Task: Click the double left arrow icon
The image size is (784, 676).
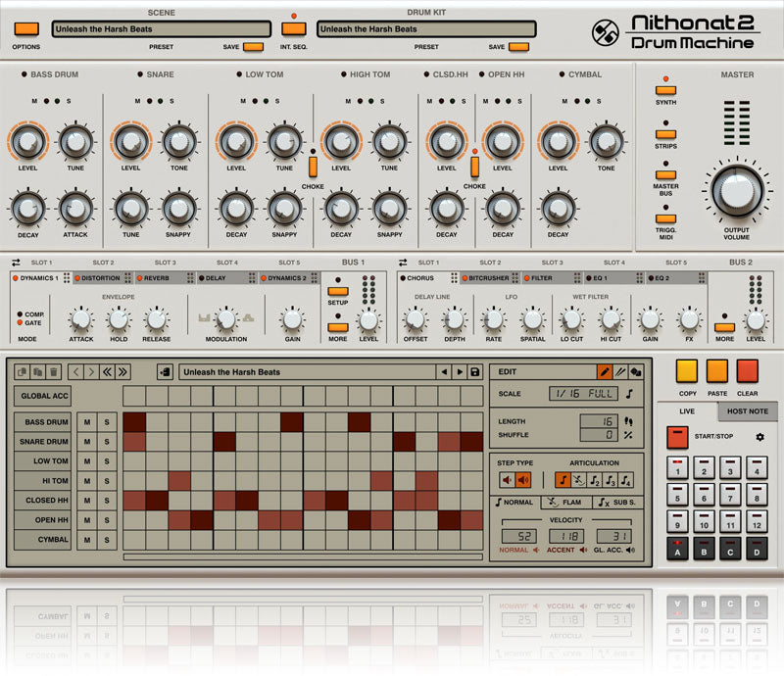Action: tap(107, 372)
